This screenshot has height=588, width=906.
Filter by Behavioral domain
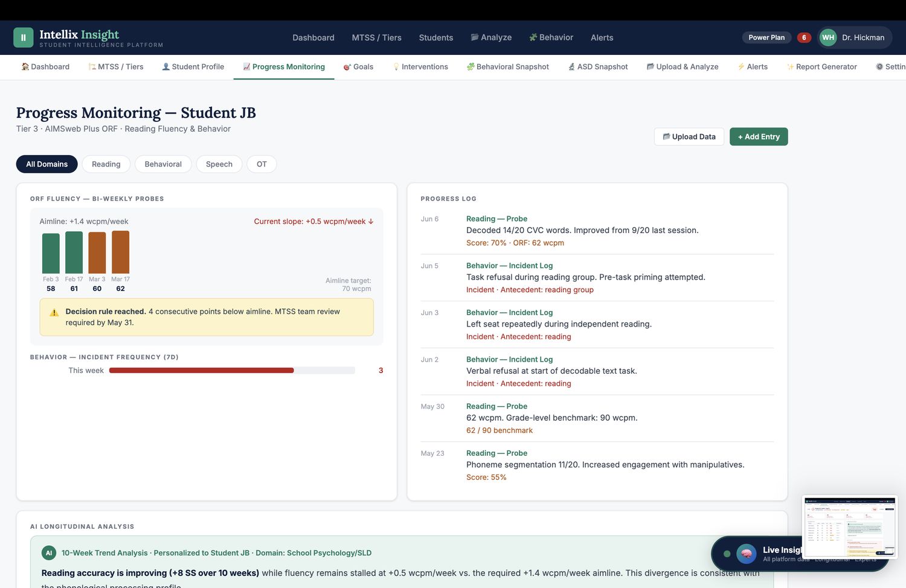163,164
